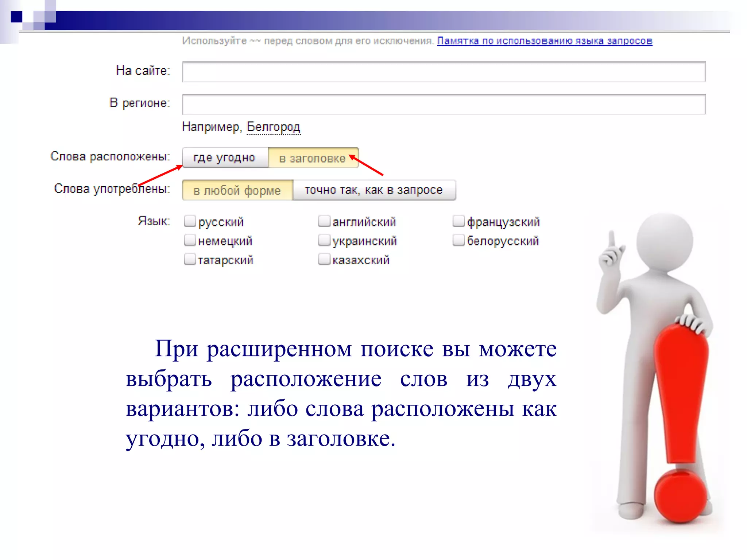The image size is (747, 560).
Task: Check the 'французский' language checkbox
Action: point(458,221)
